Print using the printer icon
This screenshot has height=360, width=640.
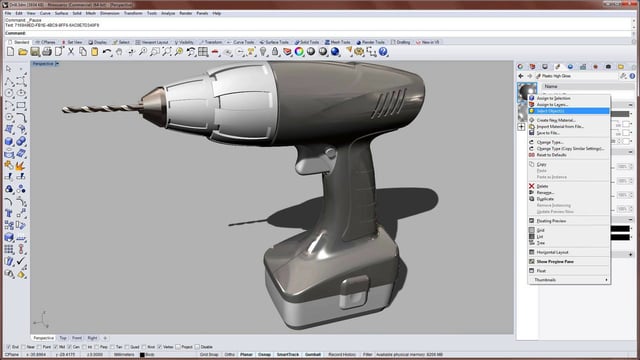coord(47,51)
